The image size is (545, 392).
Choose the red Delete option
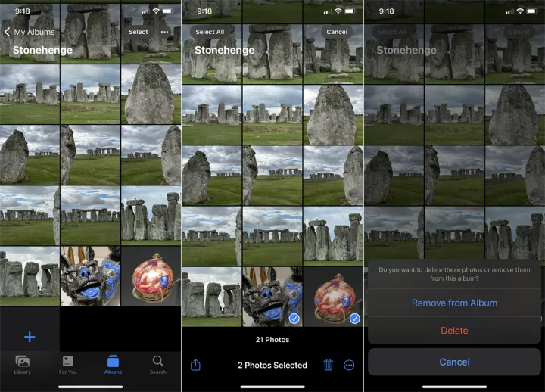click(454, 331)
